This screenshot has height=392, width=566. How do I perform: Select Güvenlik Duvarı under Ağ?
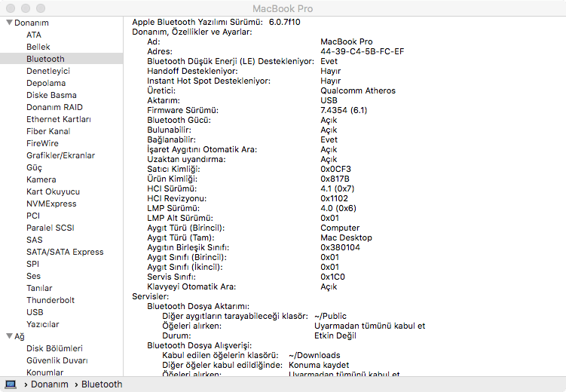point(57,360)
